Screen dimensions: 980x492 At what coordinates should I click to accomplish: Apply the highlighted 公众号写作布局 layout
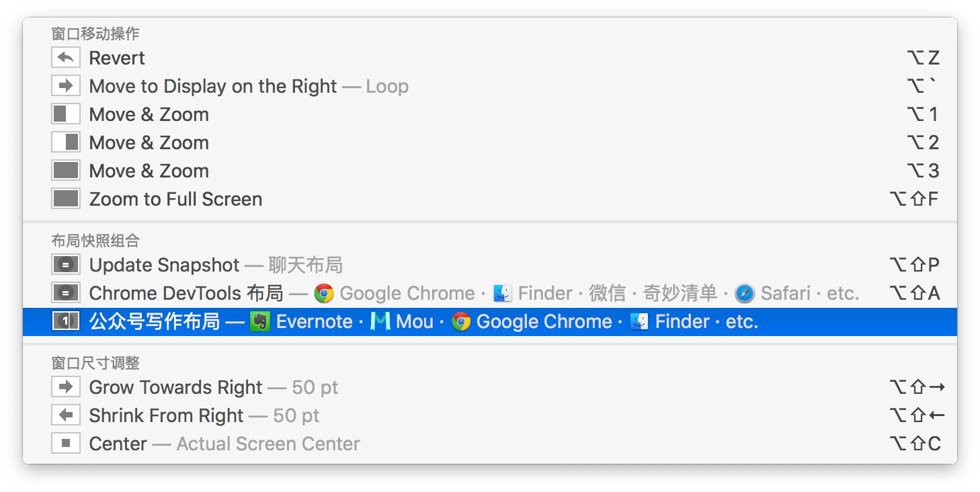tap(155, 321)
